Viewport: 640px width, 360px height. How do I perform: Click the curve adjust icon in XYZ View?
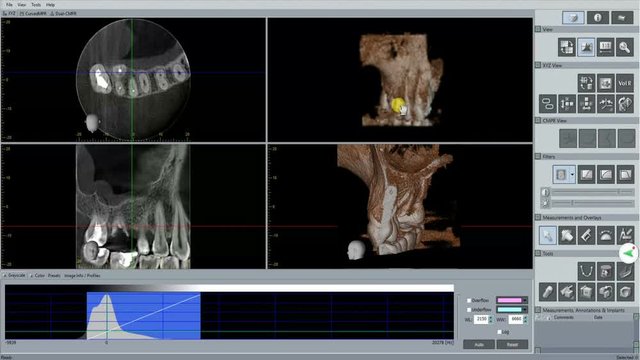(x=605, y=103)
